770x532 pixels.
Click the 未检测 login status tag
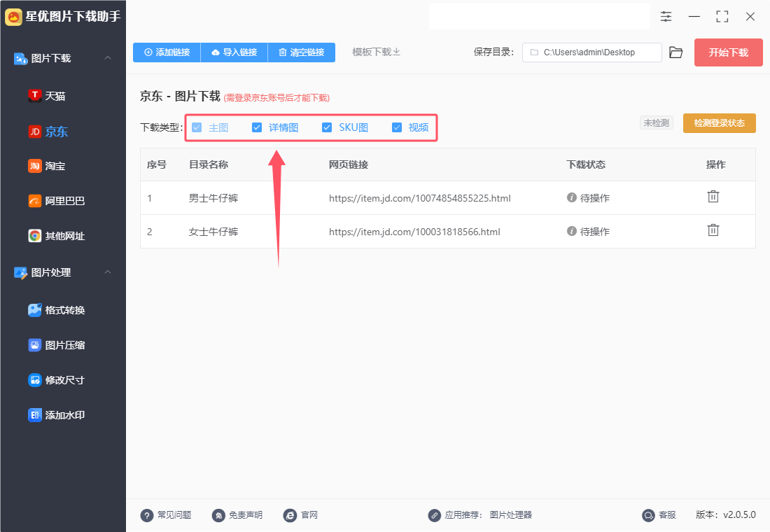click(x=656, y=122)
